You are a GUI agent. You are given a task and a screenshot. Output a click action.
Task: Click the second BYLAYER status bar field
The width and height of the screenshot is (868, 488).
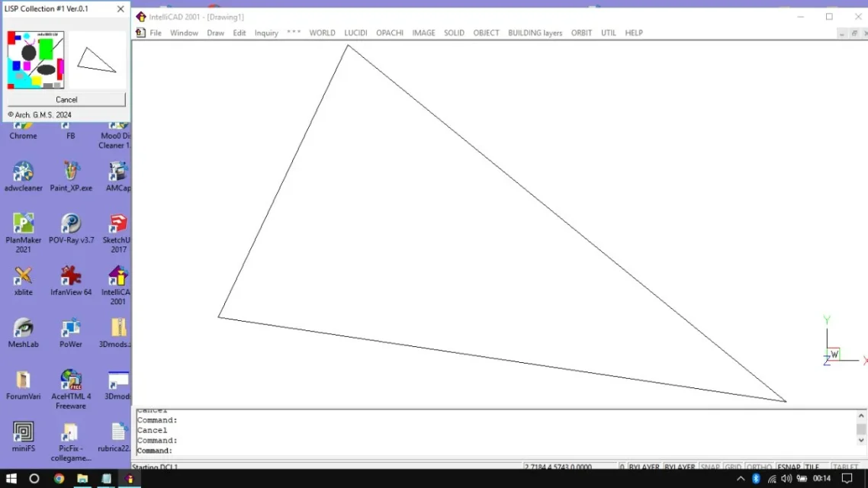680,467
